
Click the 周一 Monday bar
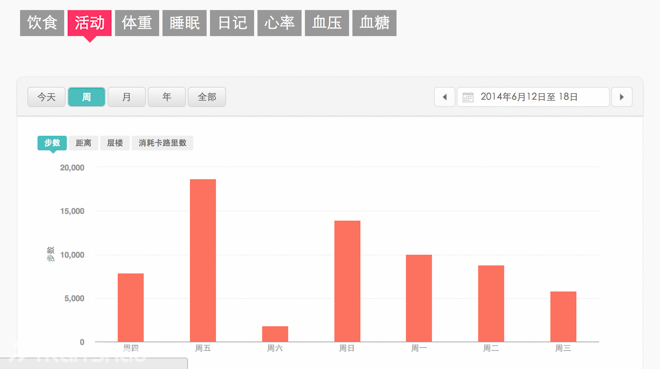pos(419,298)
